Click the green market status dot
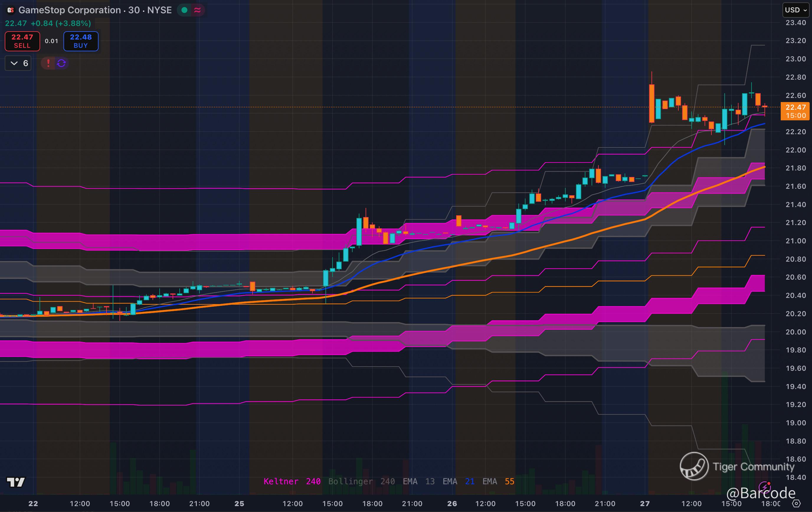 (184, 10)
